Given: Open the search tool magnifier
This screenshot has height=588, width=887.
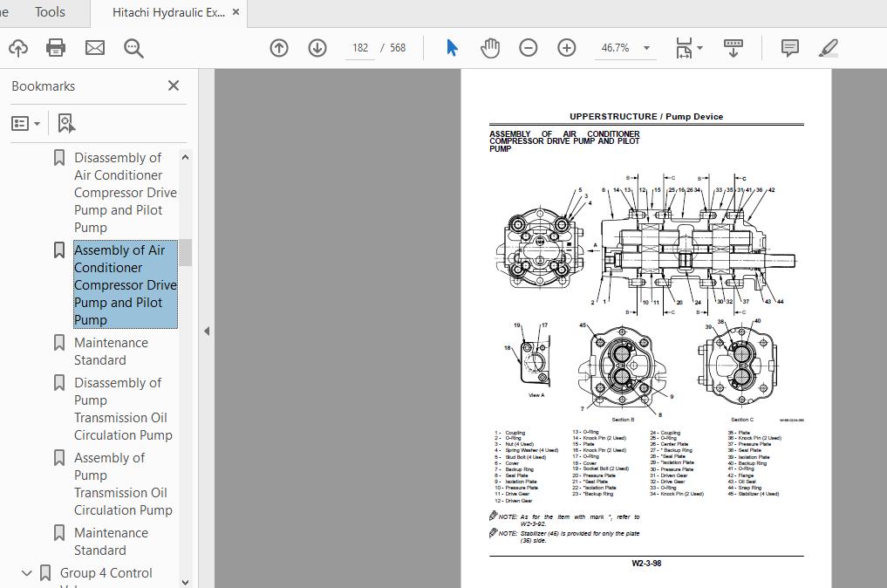Looking at the screenshot, I should point(133,48).
